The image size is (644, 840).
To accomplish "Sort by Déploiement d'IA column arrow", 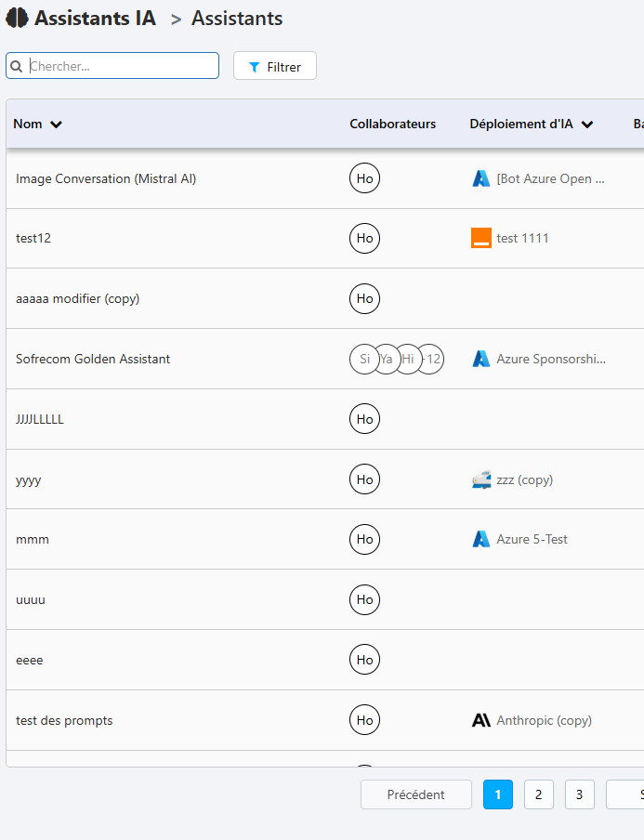I will tap(587, 125).
